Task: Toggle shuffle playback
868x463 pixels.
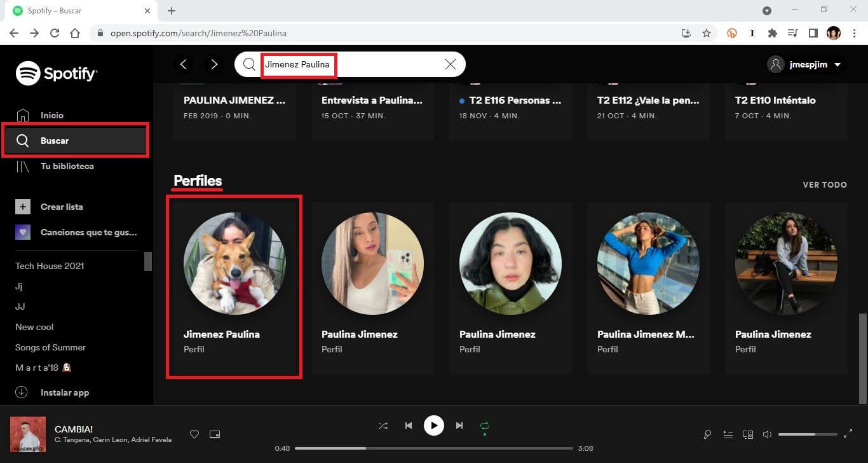Action: (x=383, y=425)
